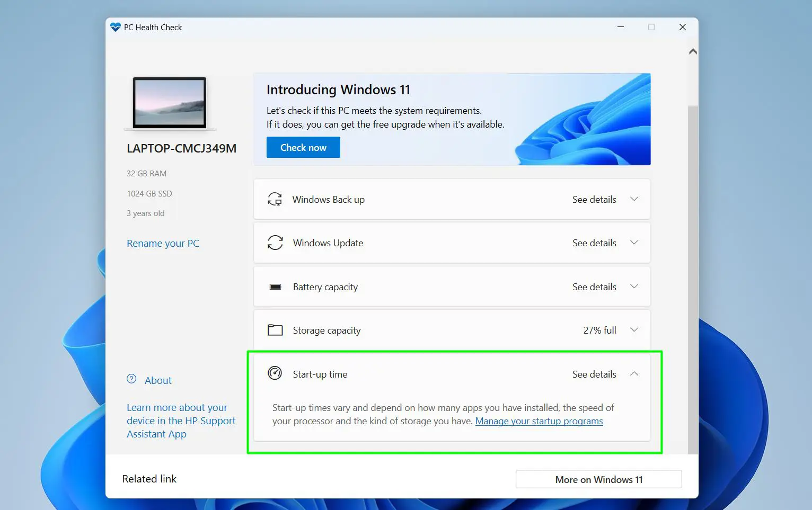
Task: Collapse the Start-up time section chevron
Action: (x=634, y=374)
